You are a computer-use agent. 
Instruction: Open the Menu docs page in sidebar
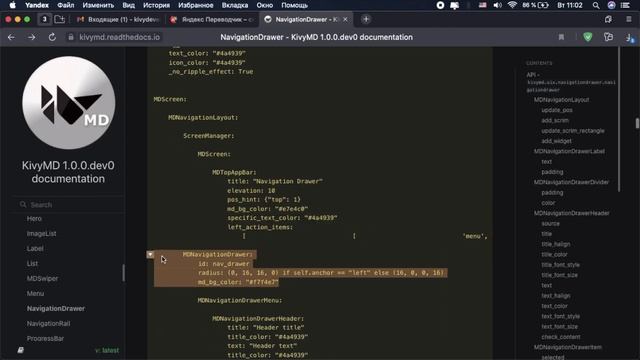(36, 293)
